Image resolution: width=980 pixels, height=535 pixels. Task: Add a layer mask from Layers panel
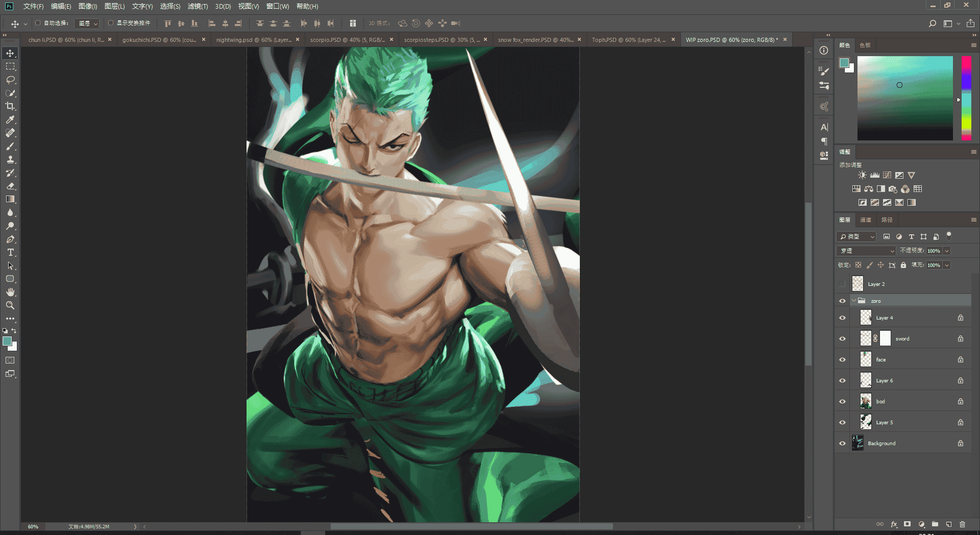907,524
